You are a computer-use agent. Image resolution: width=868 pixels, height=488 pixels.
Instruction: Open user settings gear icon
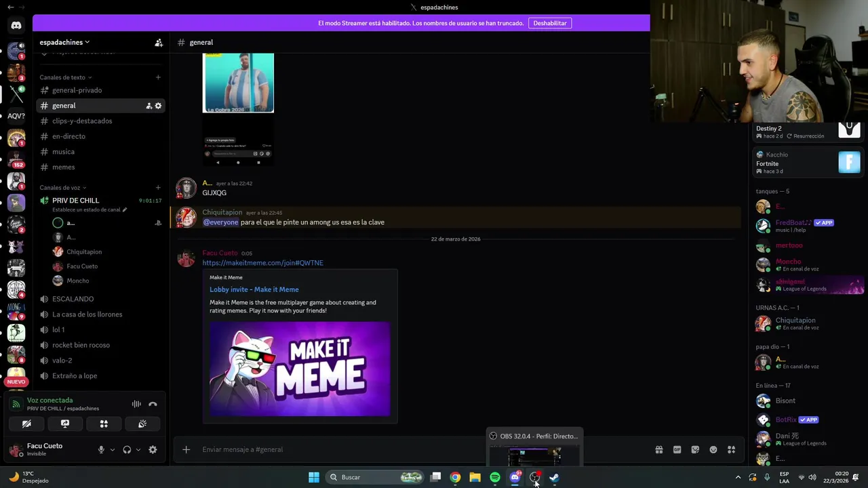click(153, 449)
